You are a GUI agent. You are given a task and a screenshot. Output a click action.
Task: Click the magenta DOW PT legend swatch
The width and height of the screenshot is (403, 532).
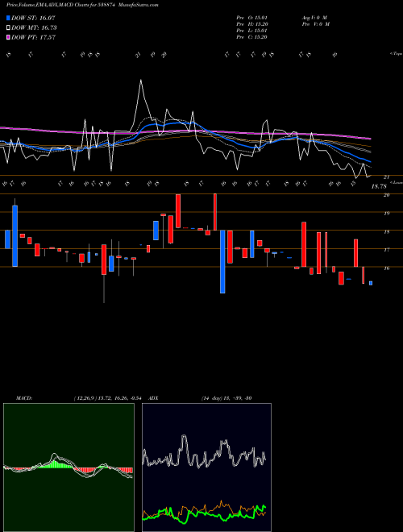8,37
